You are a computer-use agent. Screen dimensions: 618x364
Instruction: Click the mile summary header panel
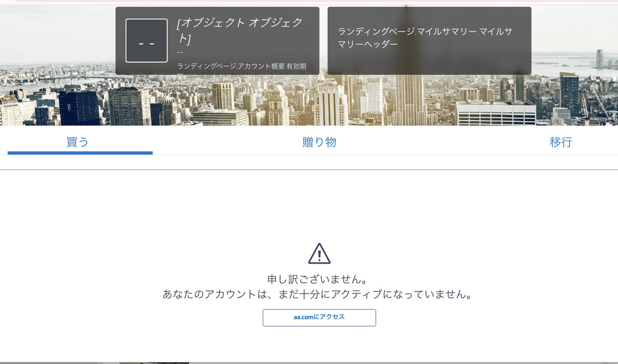(429, 40)
